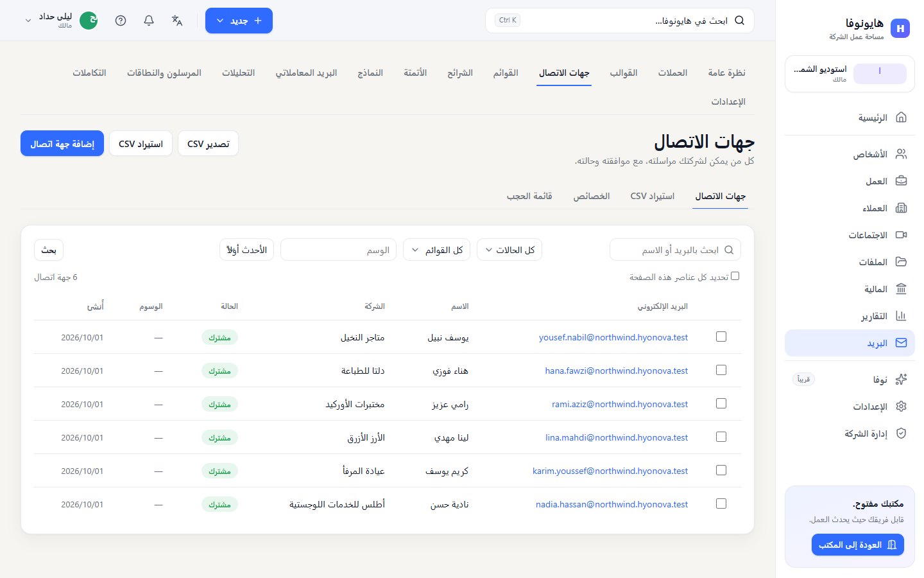Open the قائمة الحجب sub-tab
The image size is (924, 578).
pyautogui.click(x=529, y=196)
